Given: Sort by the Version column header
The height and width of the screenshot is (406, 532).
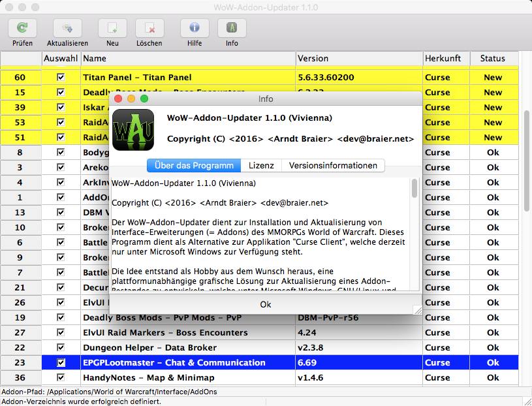Looking at the screenshot, I should [x=359, y=58].
